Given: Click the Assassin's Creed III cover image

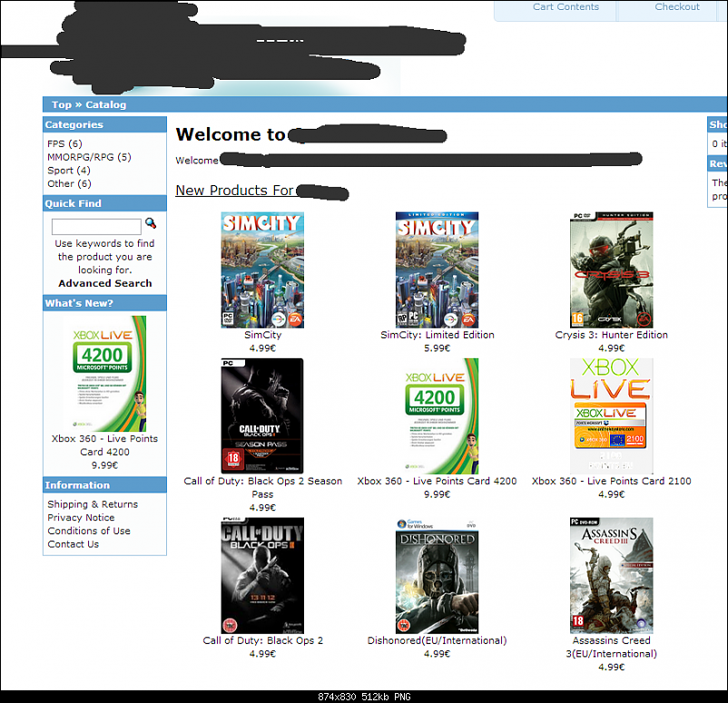Looking at the screenshot, I should pyautogui.click(x=612, y=576).
